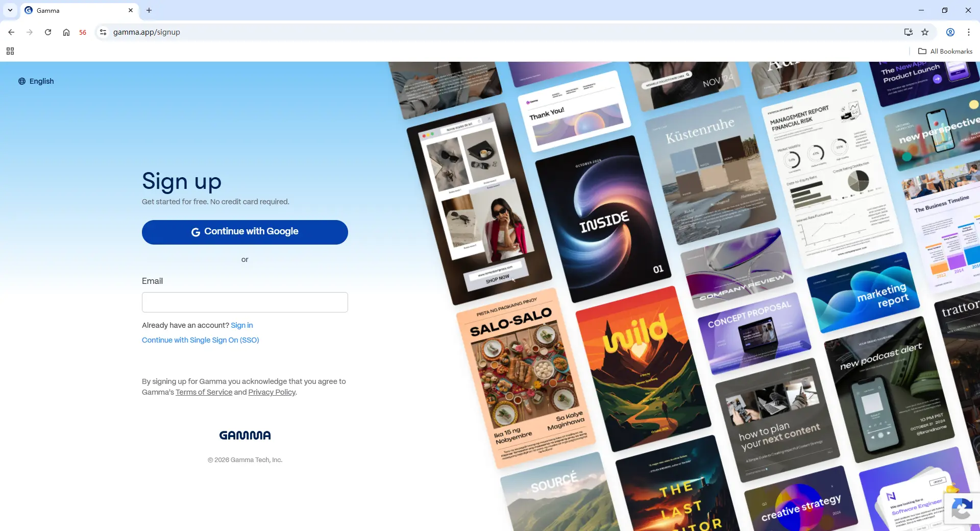This screenshot has width=980, height=531.
Task: Reload the current page
Action: click(x=48, y=32)
